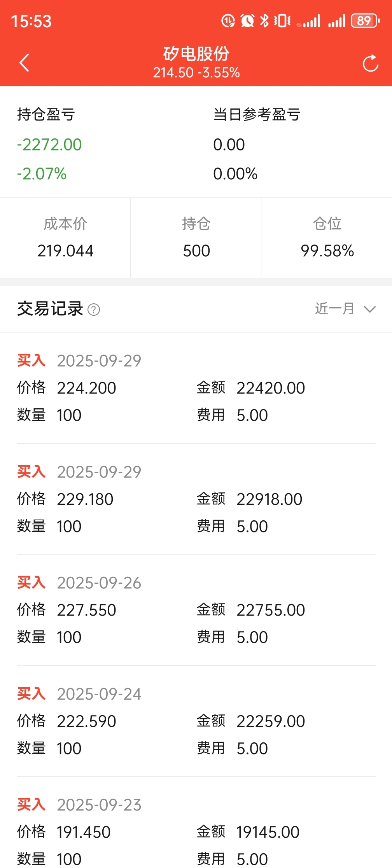
Task: Open help icon beside 交易记录
Action: pos(94,310)
